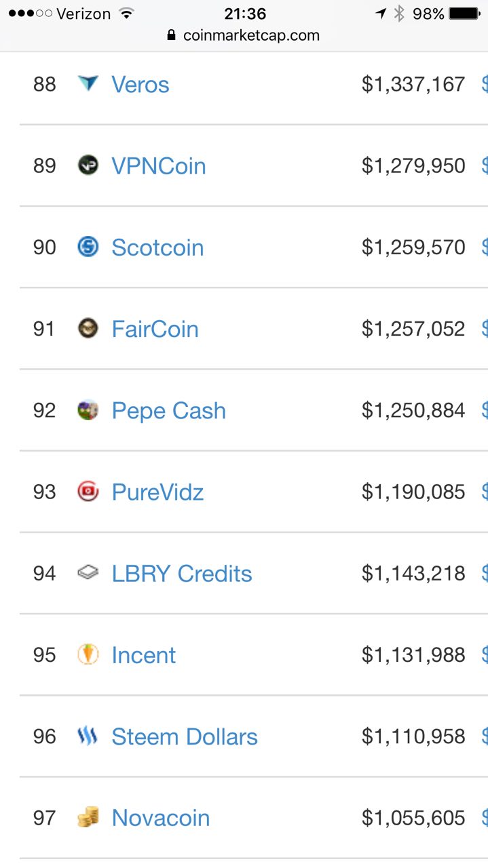Tap the LBRY Credits logo icon
The image size is (488, 868).
click(x=88, y=573)
